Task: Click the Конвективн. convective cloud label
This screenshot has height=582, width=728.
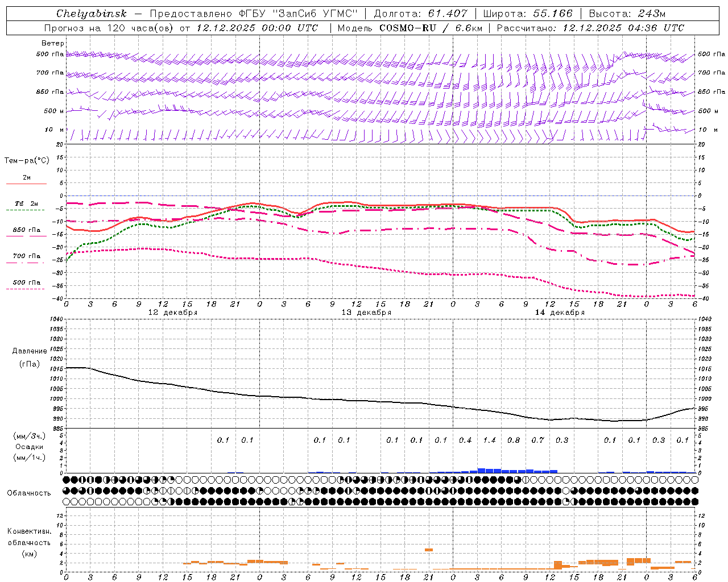Action: [x=29, y=531]
